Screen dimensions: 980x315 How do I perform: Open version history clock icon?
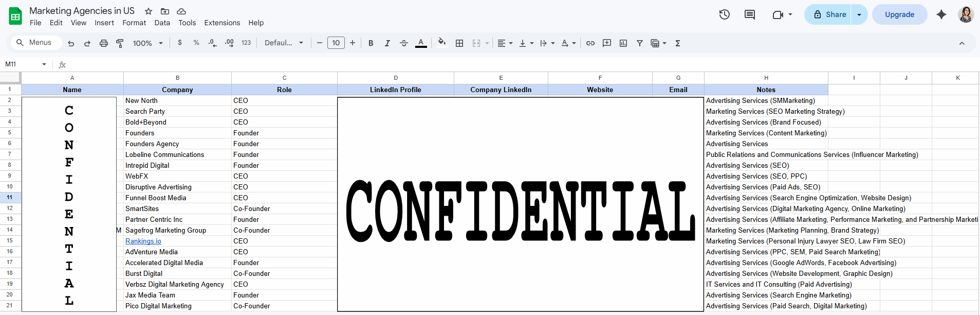tap(725, 14)
